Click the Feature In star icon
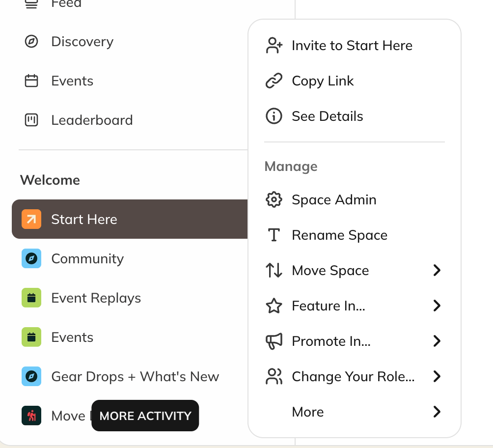This screenshot has height=448, width=493. pos(274,306)
